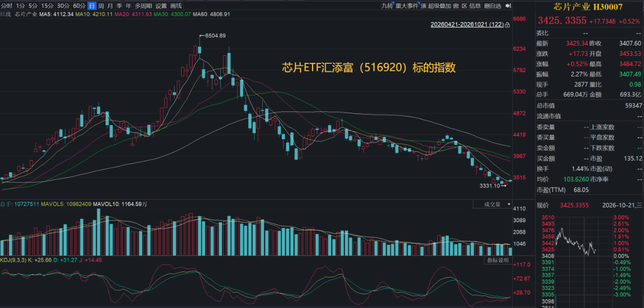The height and width of the screenshot is (308, 644).
Task: Select the 15分 period tab
Action: click(47, 6)
